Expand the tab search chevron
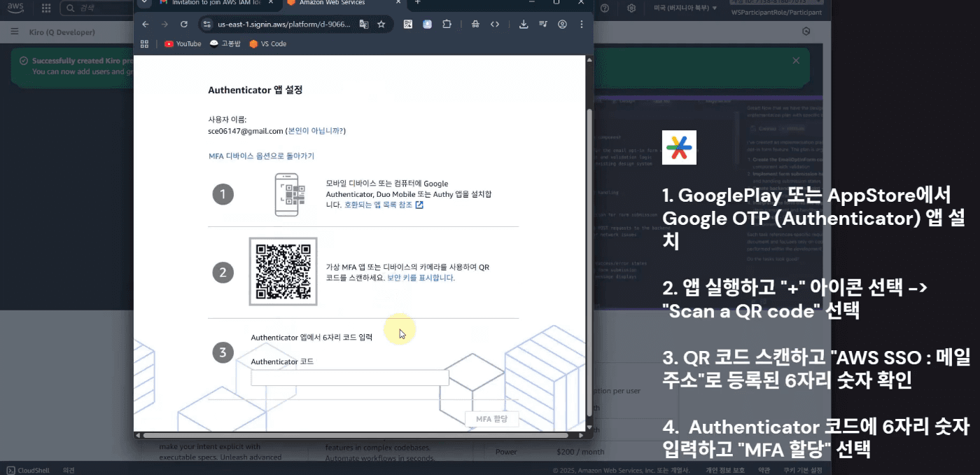Image resolution: width=980 pixels, height=475 pixels. 143,2
